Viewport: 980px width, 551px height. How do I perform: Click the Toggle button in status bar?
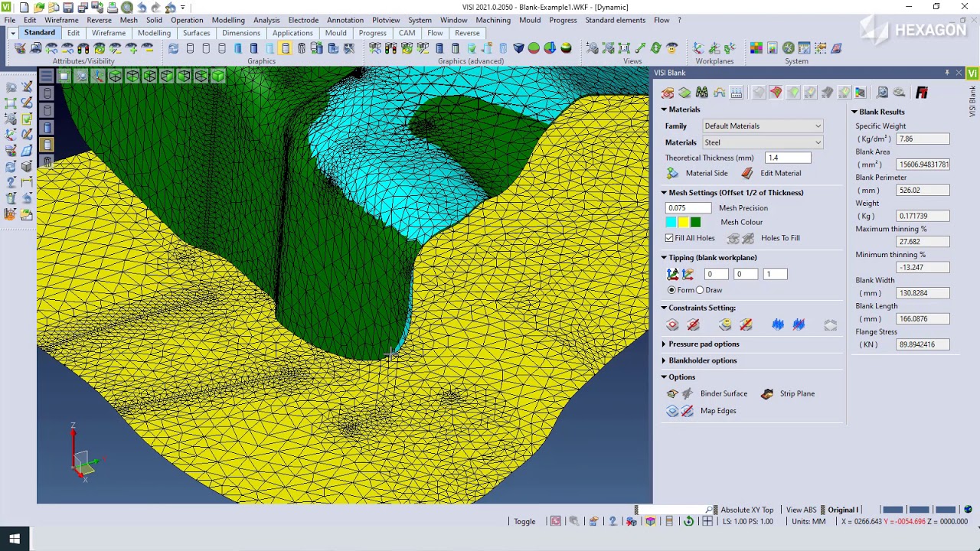(524, 522)
